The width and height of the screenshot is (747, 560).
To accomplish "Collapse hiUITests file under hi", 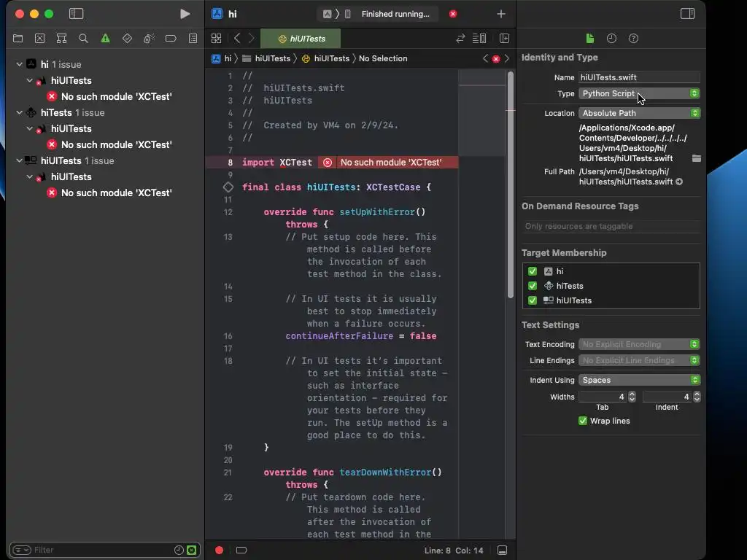I will pos(29,80).
